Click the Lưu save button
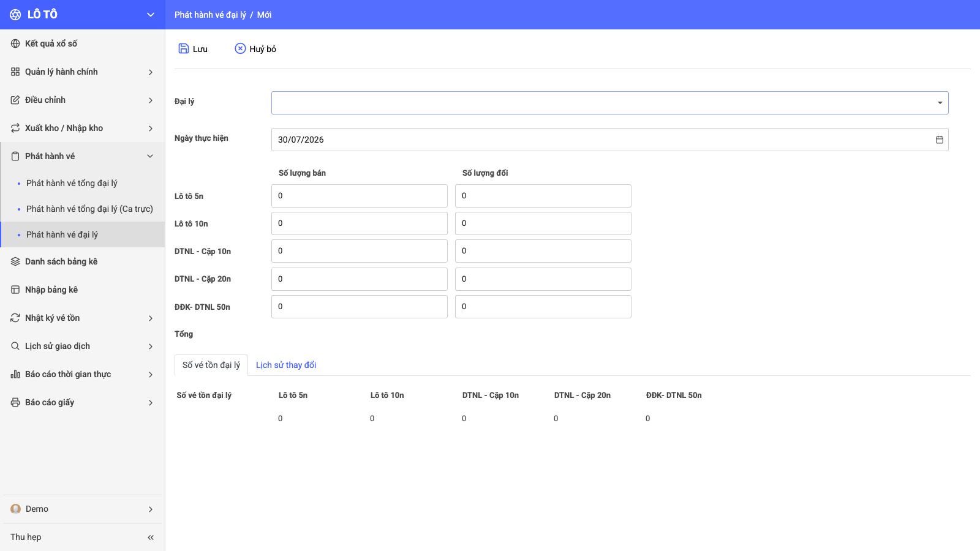 click(193, 48)
